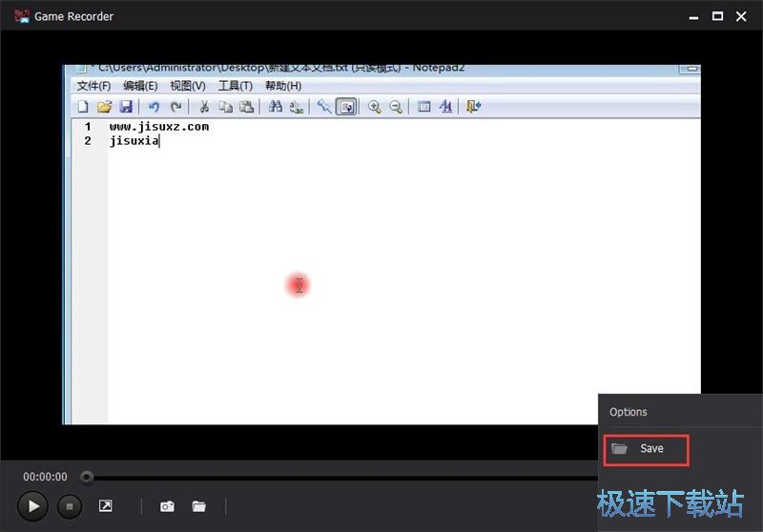Open the 文件(F) menu in Notepad2
Screen dimensions: 763x532
(93, 86)
